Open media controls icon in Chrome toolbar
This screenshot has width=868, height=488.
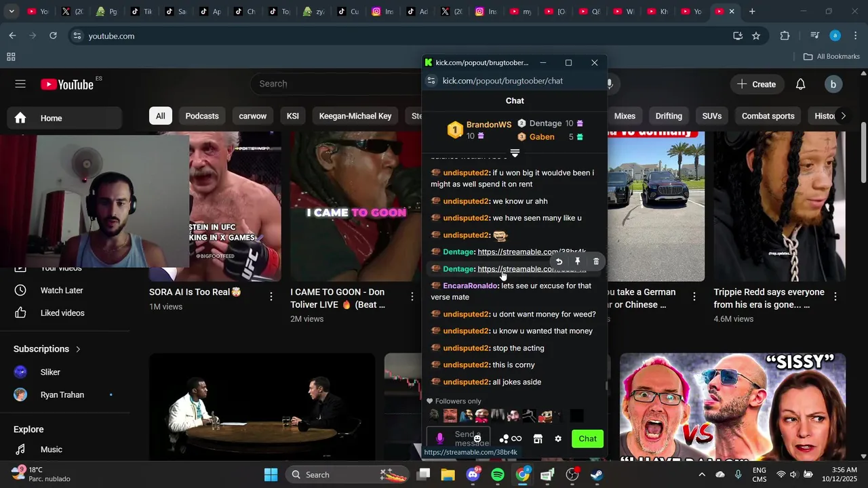814,36
